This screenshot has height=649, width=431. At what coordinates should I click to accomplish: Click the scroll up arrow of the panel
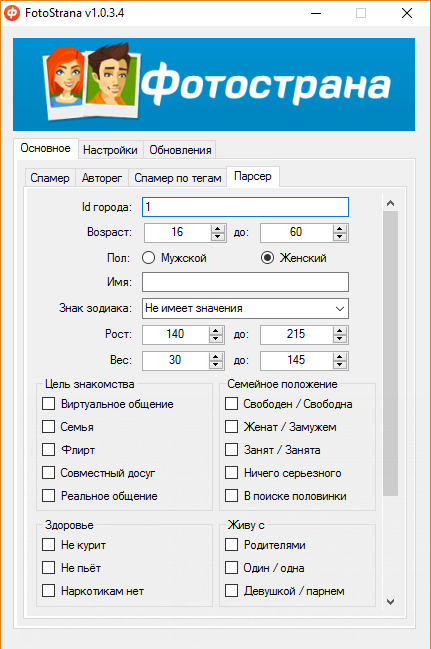[x=390, y=203]
